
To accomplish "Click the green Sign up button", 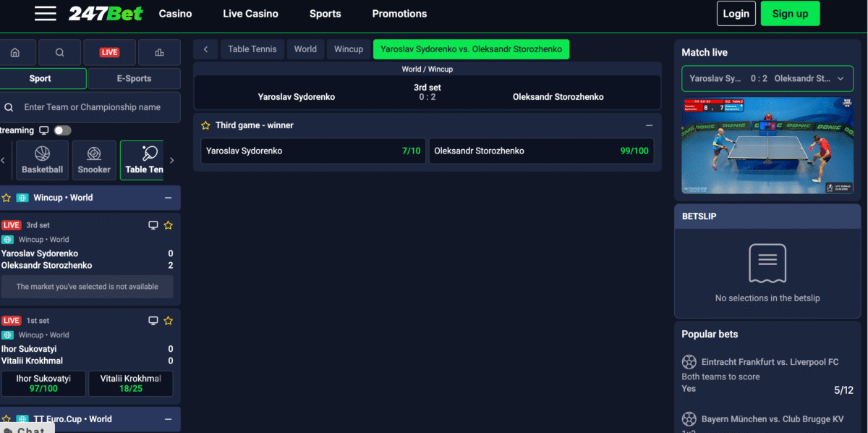I will tap(790, 14).
